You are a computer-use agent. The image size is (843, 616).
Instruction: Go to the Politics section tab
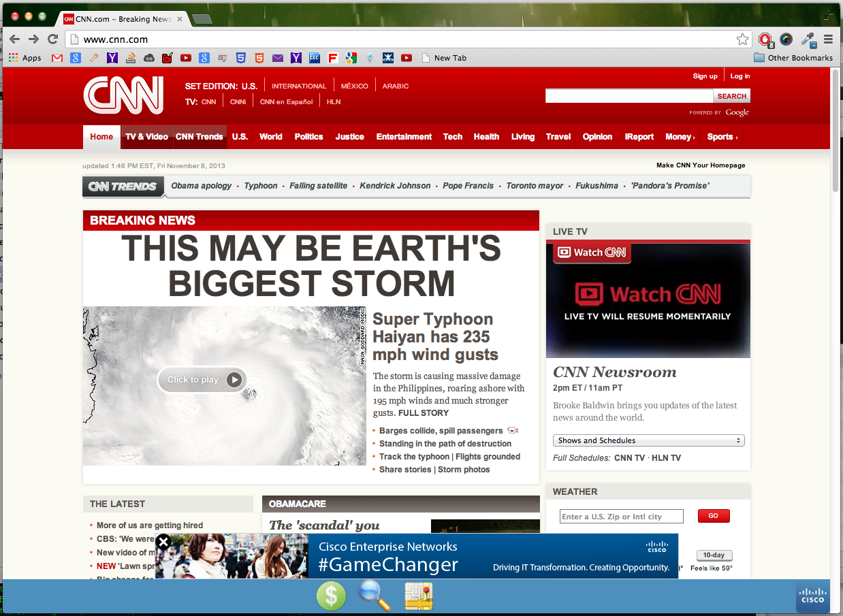click(x=308, y=137)
